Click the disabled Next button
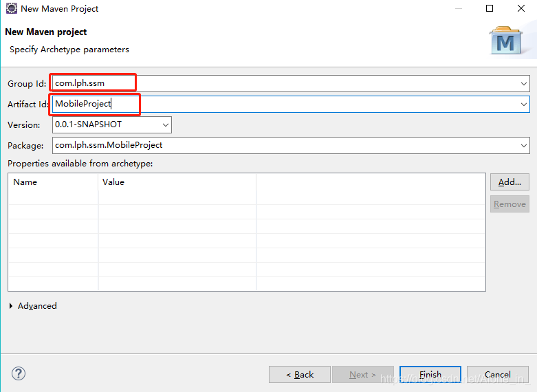 click(x=362, y=374)
